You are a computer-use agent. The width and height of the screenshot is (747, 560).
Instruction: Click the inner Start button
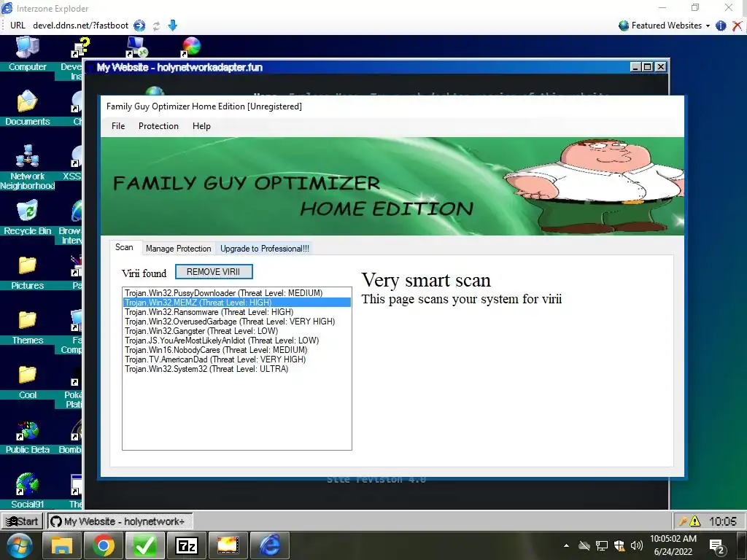pyautogui.click(x=23, y=521)
